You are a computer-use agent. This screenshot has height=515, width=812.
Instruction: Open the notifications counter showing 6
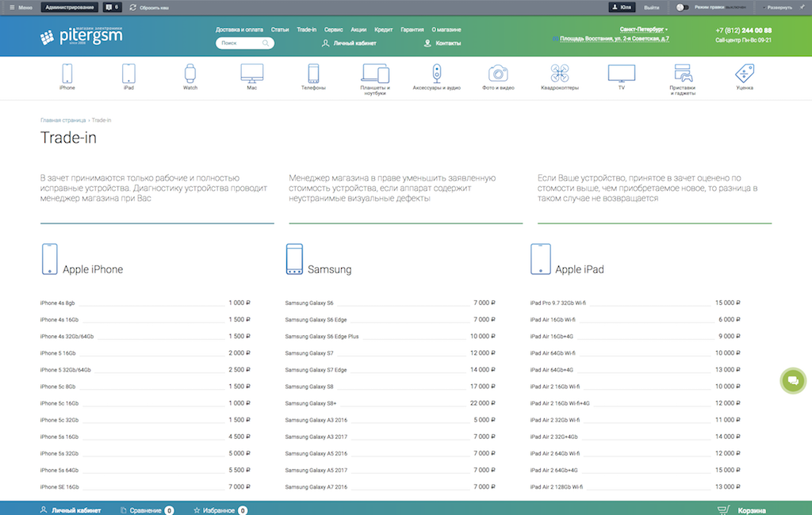point(113,7)
